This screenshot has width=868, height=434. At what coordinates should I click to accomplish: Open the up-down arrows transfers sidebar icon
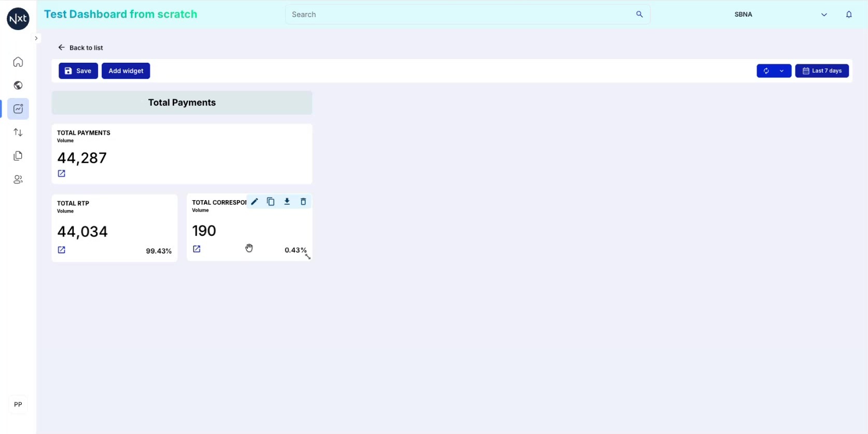(18, 132)
